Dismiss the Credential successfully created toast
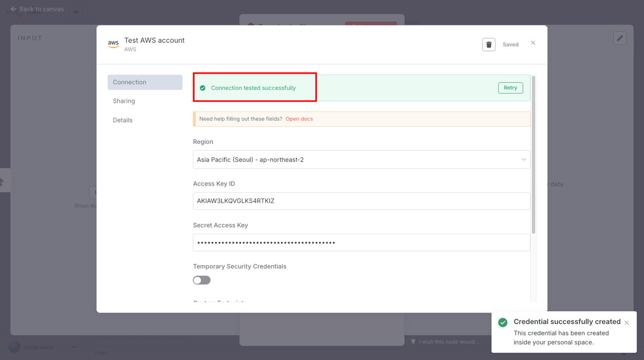 [627, 323]
